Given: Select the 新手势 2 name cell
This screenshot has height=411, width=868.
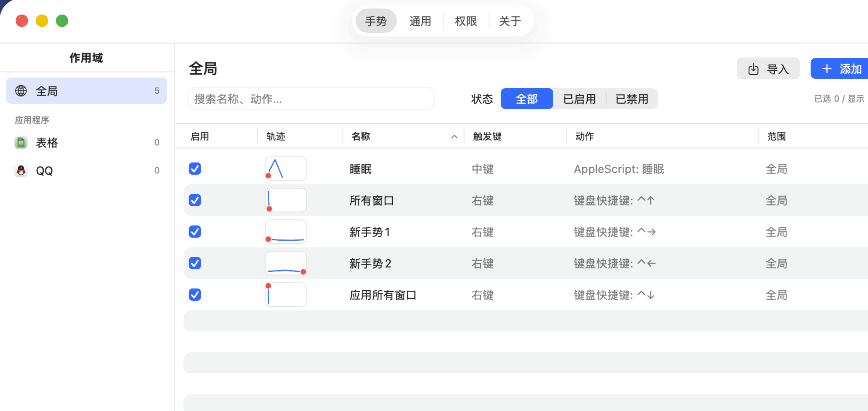Looking at the screenshot, I should click(370, 264).
